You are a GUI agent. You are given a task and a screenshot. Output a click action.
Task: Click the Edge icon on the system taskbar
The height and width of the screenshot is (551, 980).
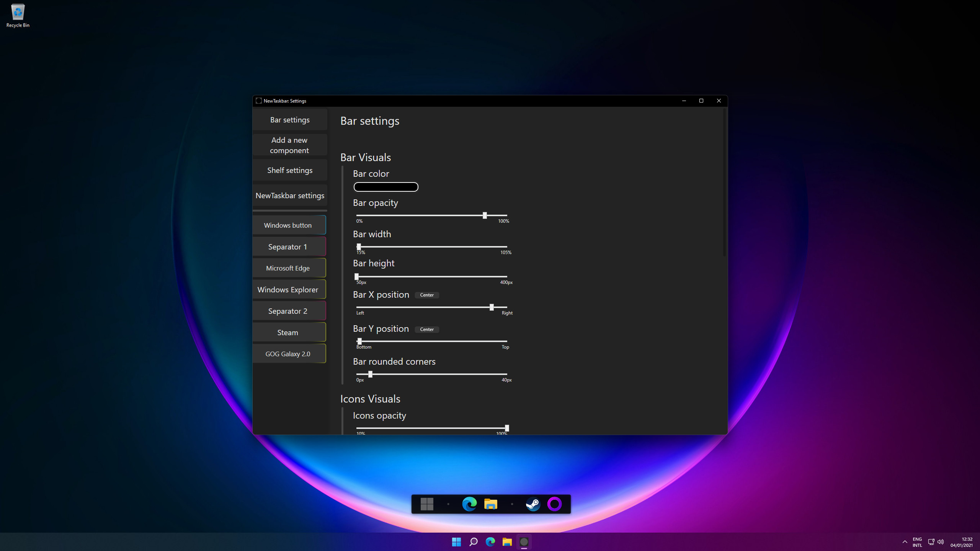pos(490,542)
